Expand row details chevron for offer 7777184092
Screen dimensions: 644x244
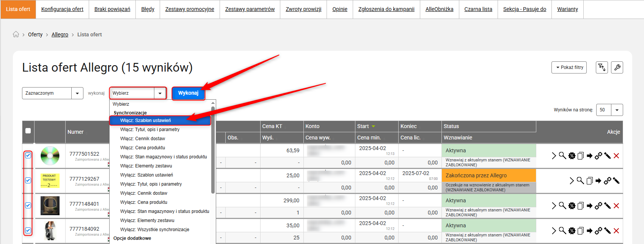coord(554,231)
